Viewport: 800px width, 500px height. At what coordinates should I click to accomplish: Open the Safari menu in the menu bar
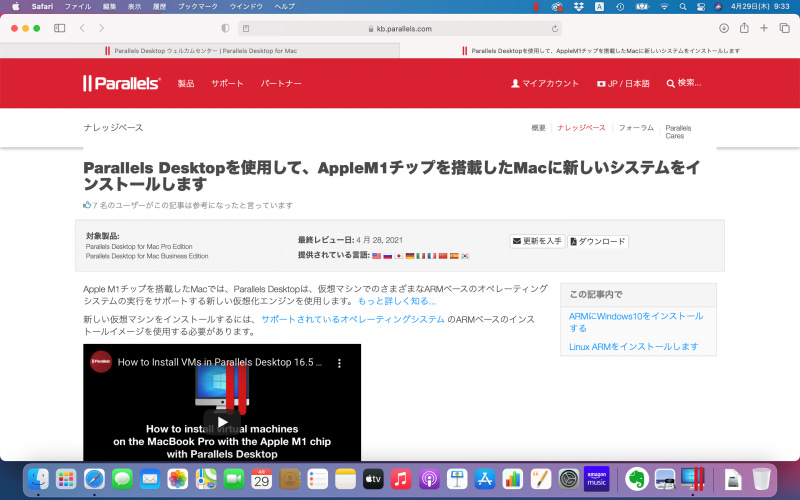[42, 7]
